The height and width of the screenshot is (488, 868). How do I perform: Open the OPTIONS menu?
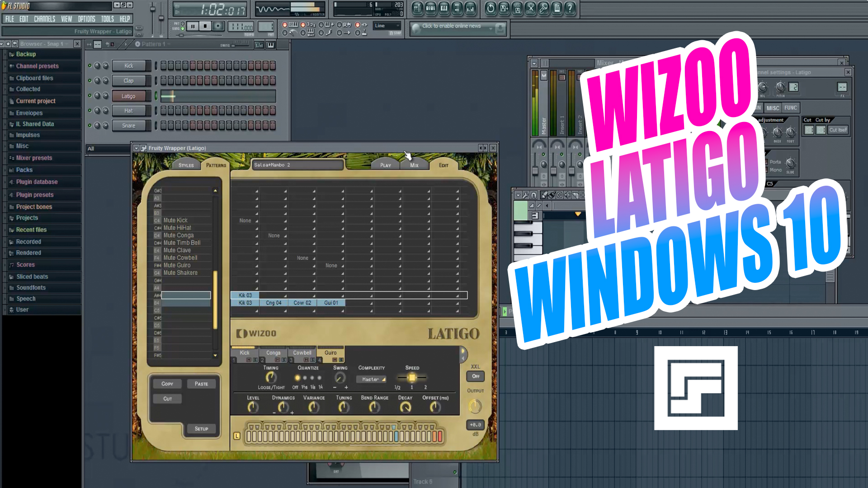click(x=86, y=19)
